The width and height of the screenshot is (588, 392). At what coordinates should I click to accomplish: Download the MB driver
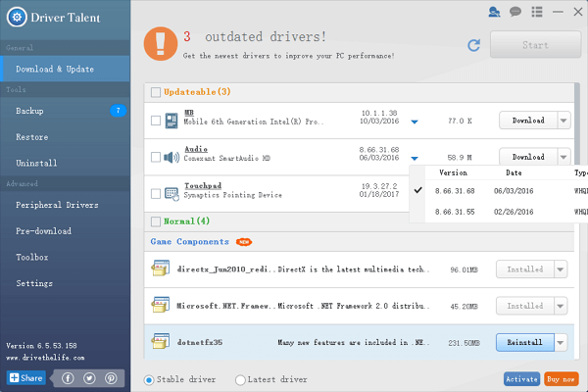[528, 121]
